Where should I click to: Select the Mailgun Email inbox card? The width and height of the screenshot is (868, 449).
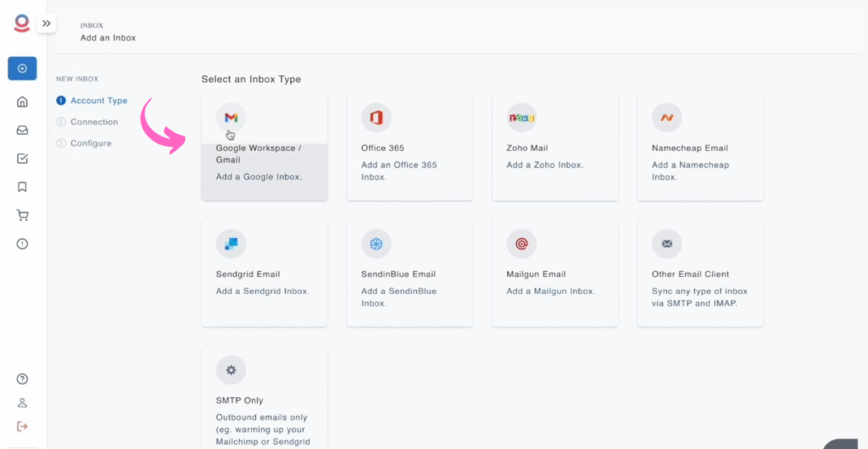point(554,273)
